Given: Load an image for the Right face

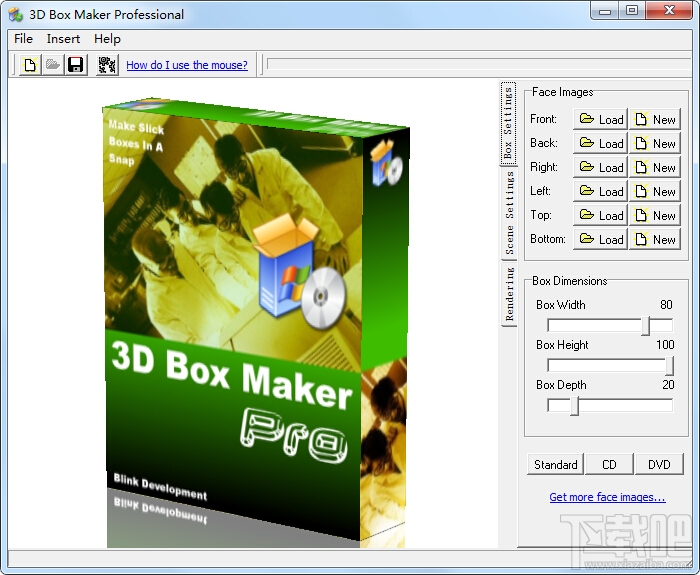Looking at the screenshot, I should point(600,167).
